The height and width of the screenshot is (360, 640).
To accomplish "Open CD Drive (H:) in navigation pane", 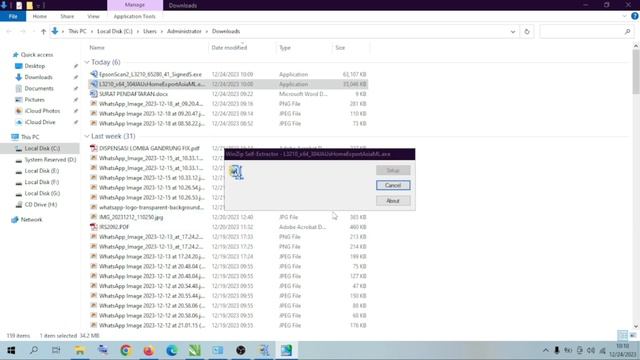I will tap(41, 205).
